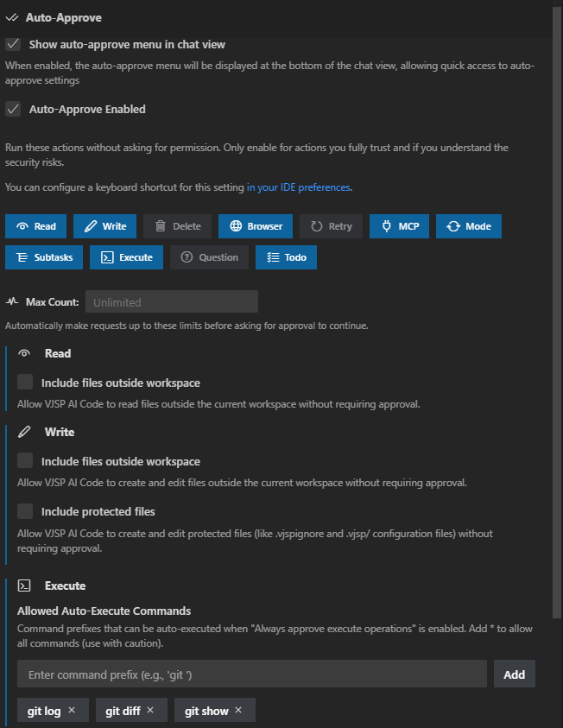This screenshot has height=728, width=563.
Task: Toggle the Browser auto-approve button
Action: click(256, 226)
